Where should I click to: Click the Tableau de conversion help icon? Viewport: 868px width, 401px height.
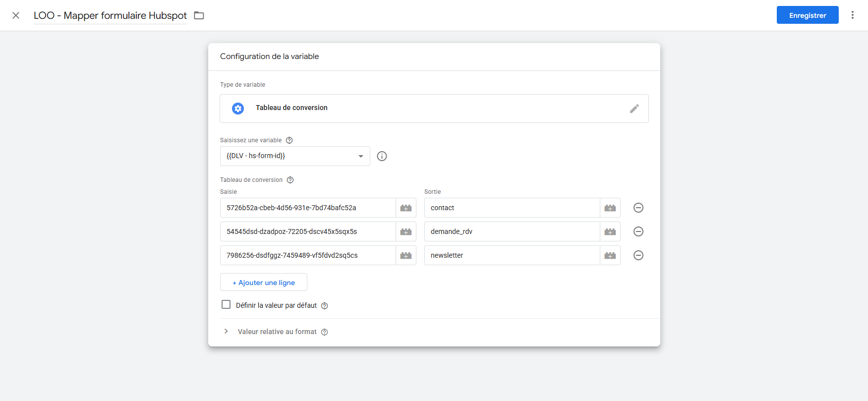coord(290,180)
